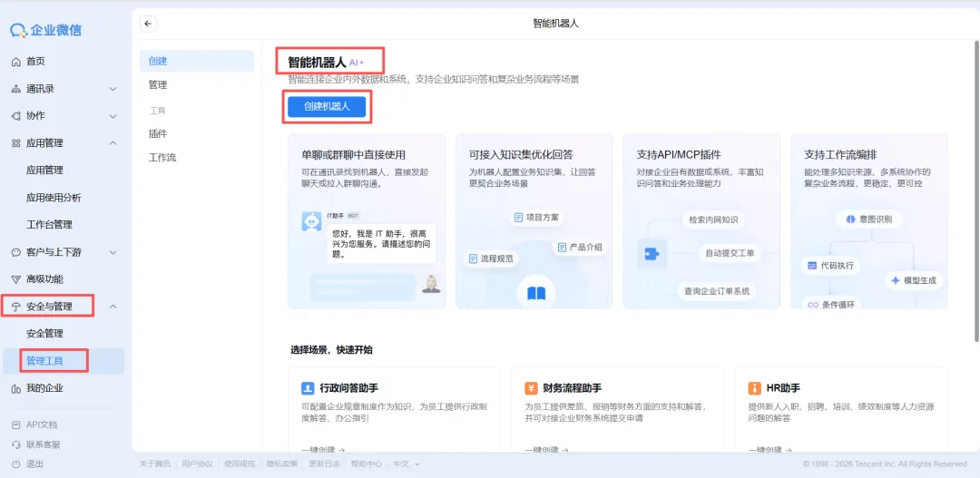Click the user avatar in chat preview

click(x=431, y=283)
